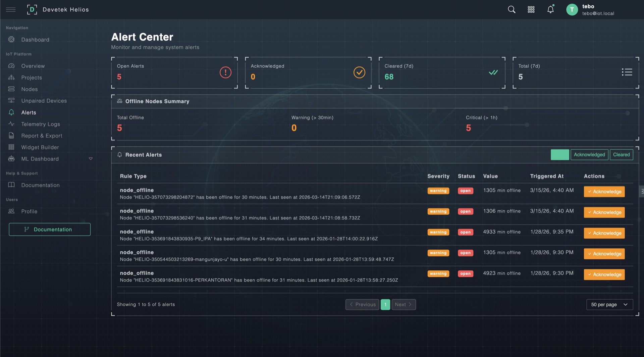The image size is (644, 357).
Task: Expand the ML Dashboard menu
Action: point(91,159)
